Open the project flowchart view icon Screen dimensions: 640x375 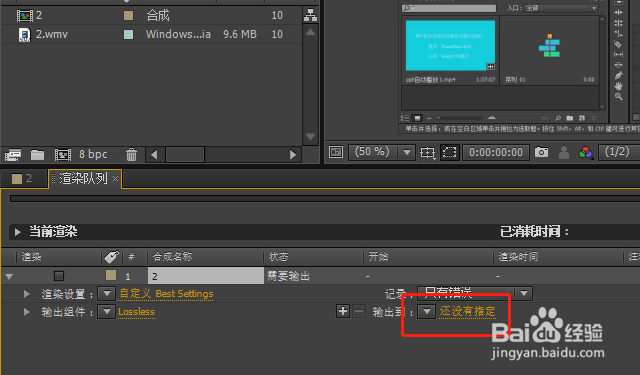click(310, 15)
